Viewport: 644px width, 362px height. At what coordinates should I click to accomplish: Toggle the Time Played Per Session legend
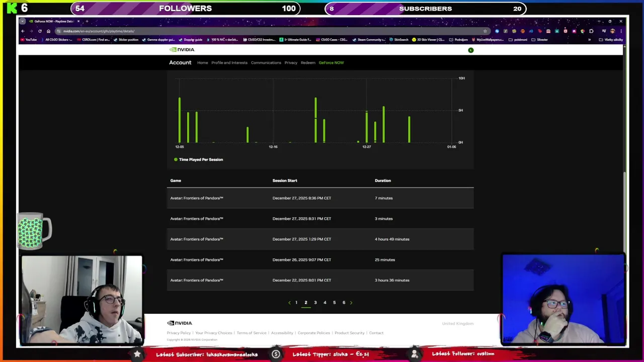199,159
